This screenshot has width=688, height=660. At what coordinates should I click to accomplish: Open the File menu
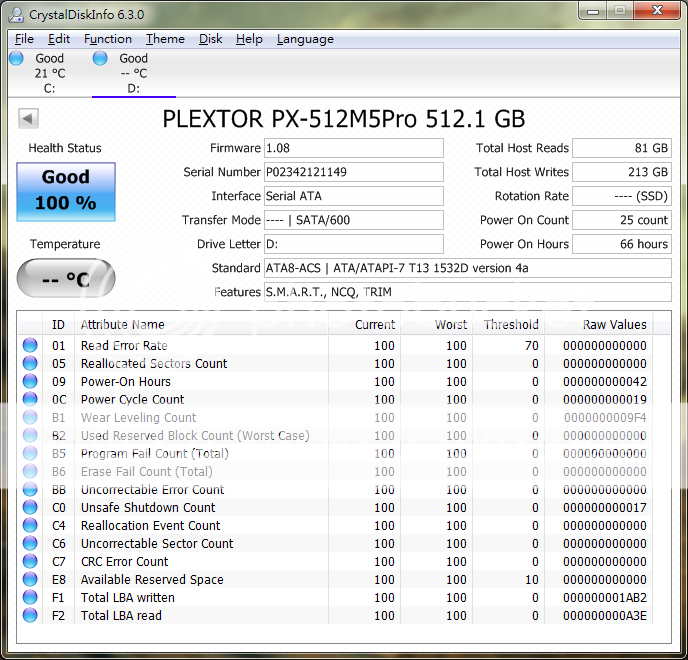(x=24, y=39)
